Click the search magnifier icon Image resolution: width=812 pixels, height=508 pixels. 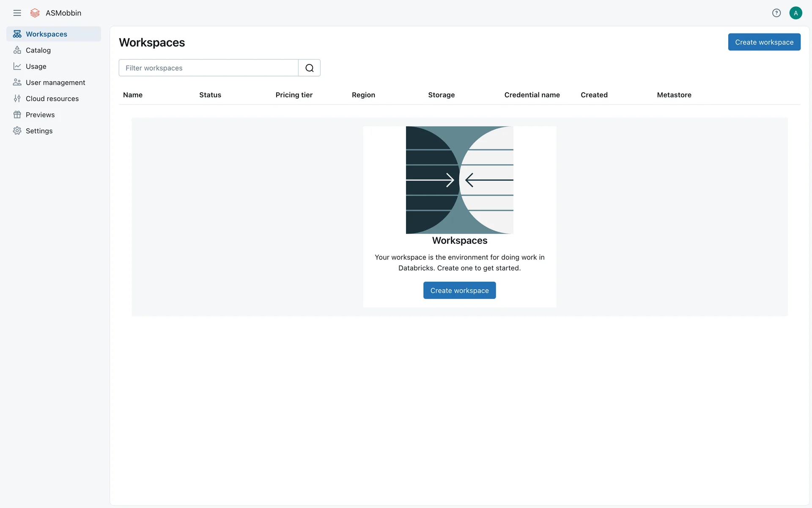click(x=309, y=68)
